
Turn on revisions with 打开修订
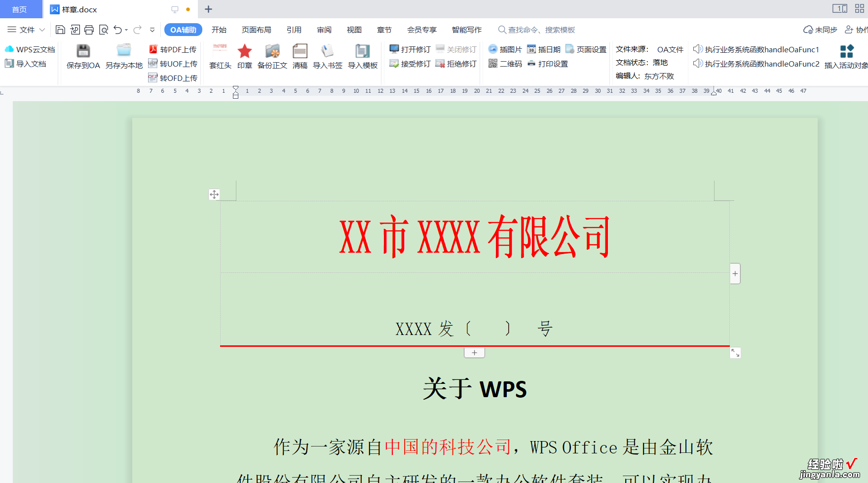410,49
